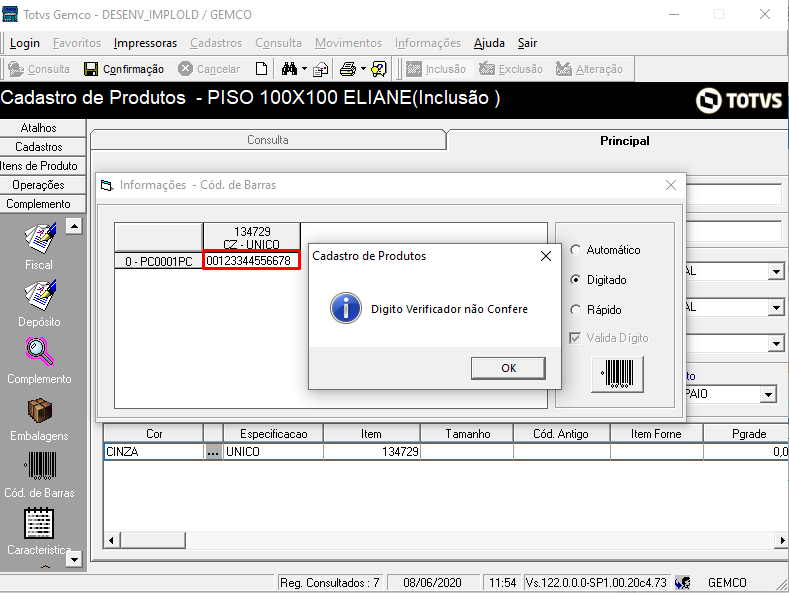Click the Cancelar toolbar icon
Screen dimensions: 789x593
point(186,68)
